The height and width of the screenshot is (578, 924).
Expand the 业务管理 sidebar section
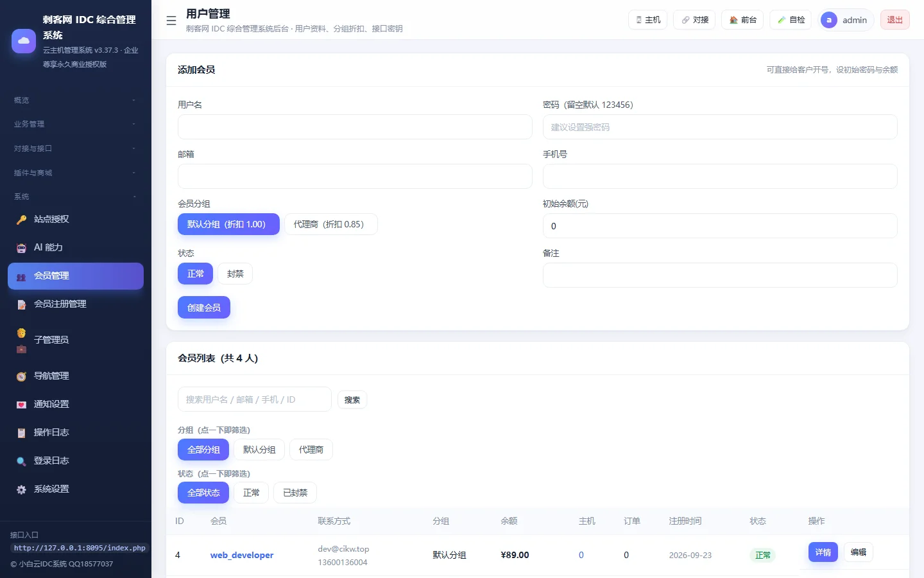pyautogui.click(x=75, y=124)
